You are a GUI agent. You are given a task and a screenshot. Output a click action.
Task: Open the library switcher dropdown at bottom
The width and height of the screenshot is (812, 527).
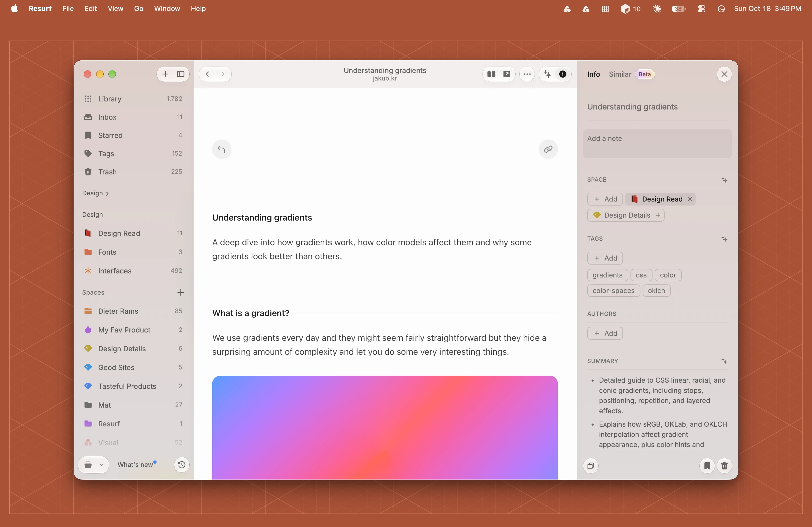tap(93, 465)
